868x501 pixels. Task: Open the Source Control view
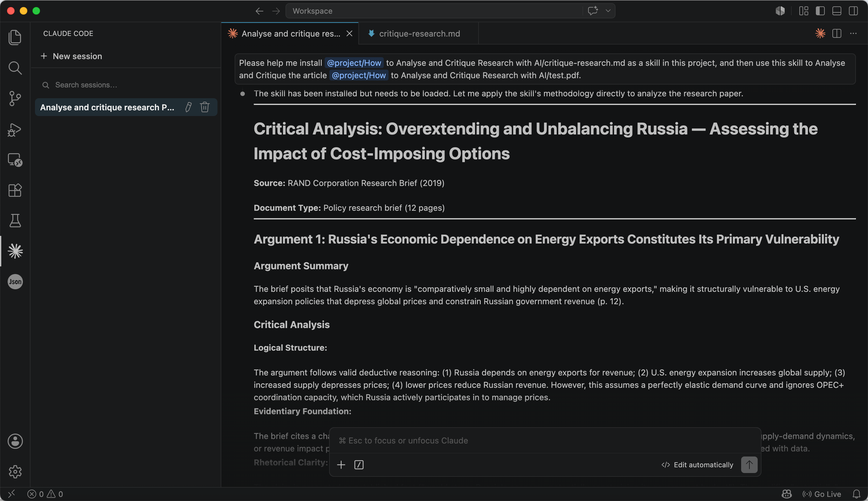click(x=15, y=99)
